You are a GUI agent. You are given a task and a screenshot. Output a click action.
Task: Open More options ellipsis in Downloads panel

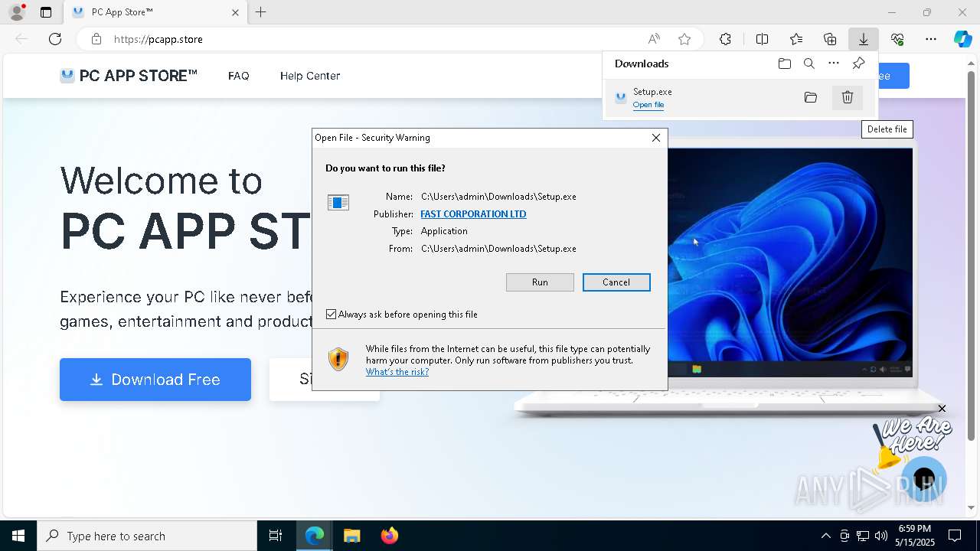[x=834, y=64]
